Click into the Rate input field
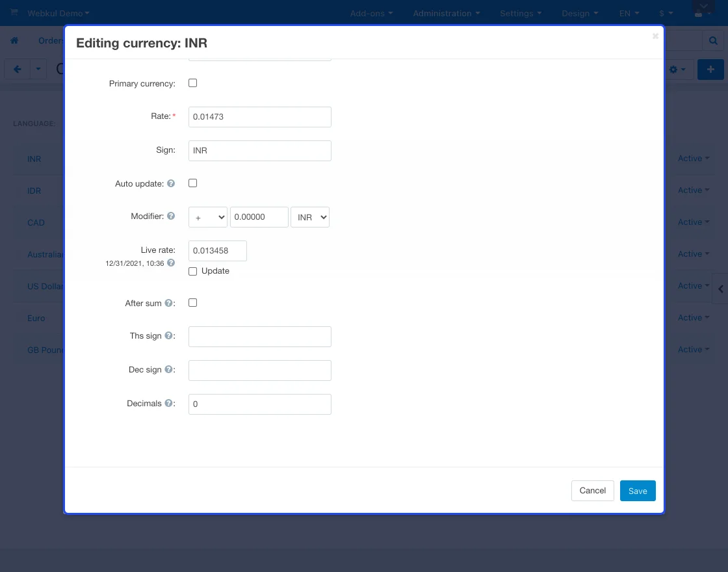728x572 pixels. click(x=259, y=117)
